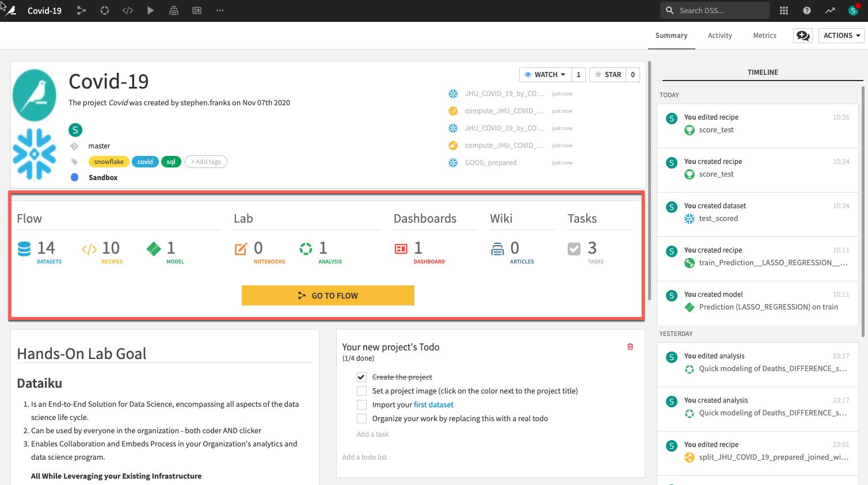The height and width of the screenshot is (485, 868).
Task: Open the dashboards icon in top navigation
Action: tap(197, 10)
